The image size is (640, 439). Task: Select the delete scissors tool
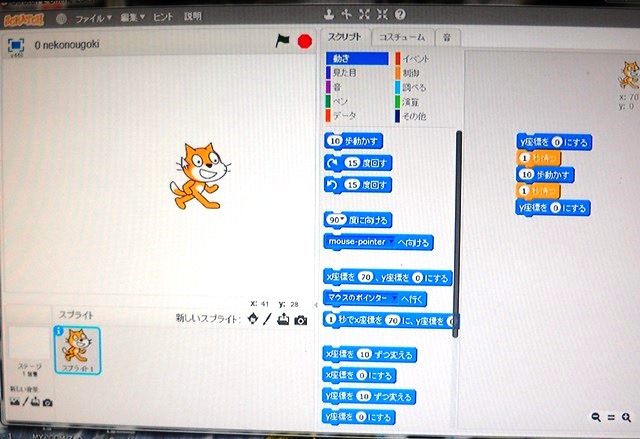347,15
